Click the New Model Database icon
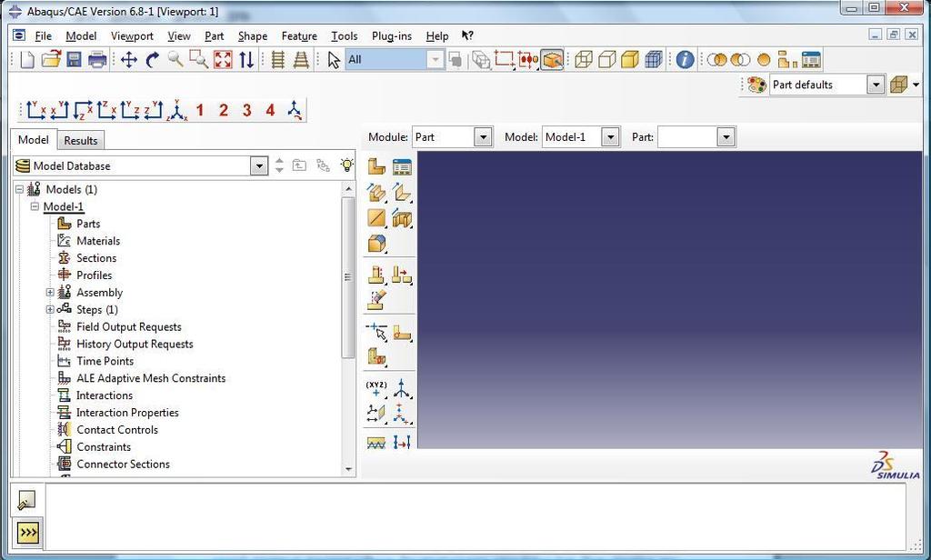Screen dimensions: 931x560 coord(26,59)
